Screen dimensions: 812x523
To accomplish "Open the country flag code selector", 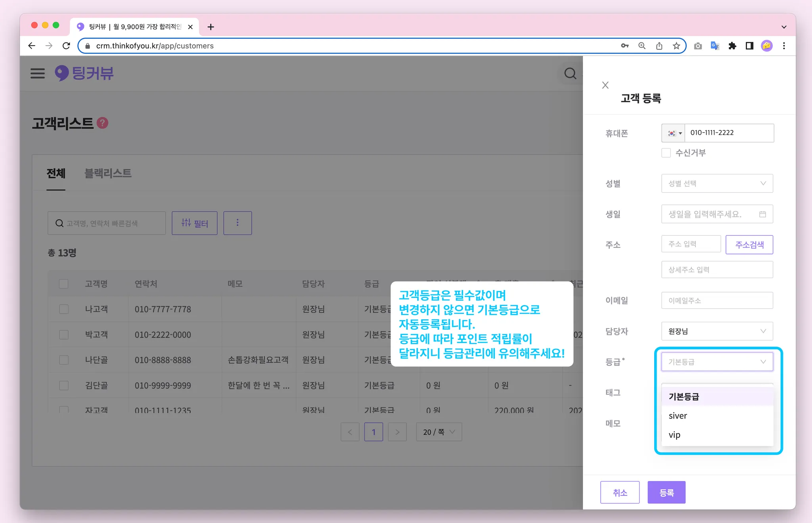I will pyautogui.click(x=674, y=133).
